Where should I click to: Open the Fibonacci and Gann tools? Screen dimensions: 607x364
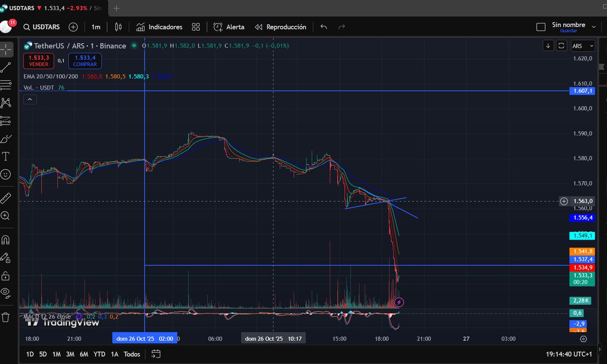[x=6, y=84]
